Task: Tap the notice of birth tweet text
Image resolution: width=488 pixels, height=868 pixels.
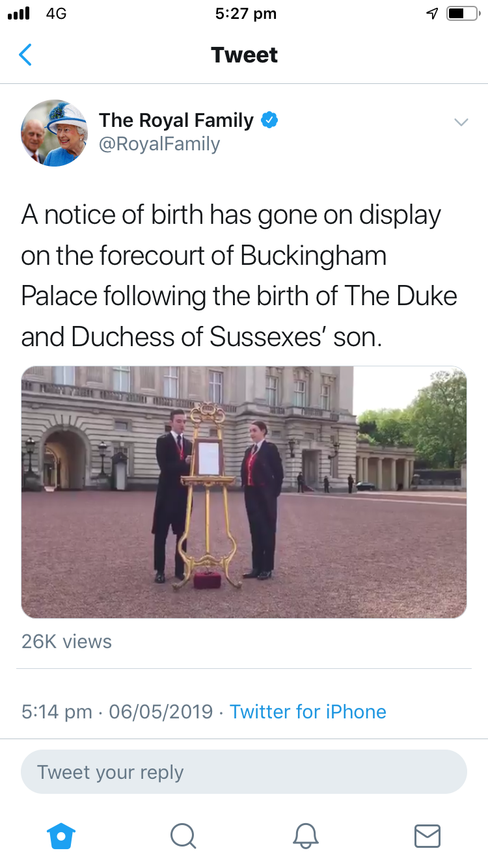Action: [239, 276]
